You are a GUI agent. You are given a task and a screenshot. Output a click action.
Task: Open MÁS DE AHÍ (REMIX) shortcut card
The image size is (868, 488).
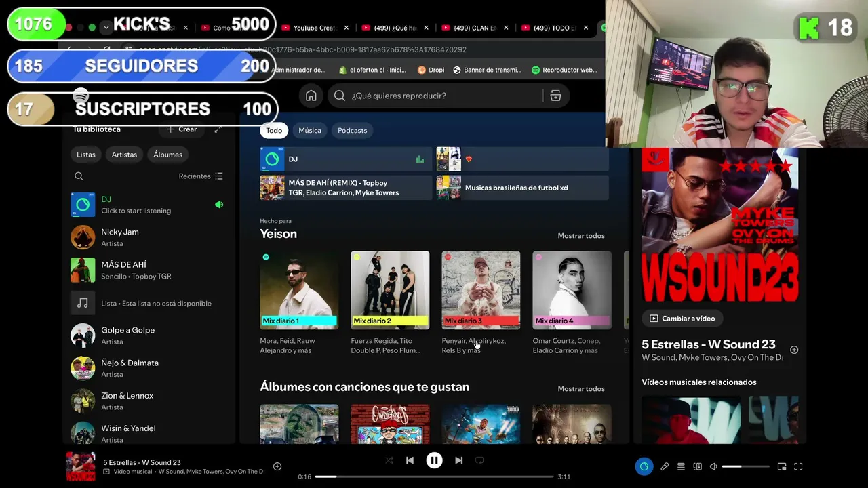pyautogui.click(x=346, y=188)
